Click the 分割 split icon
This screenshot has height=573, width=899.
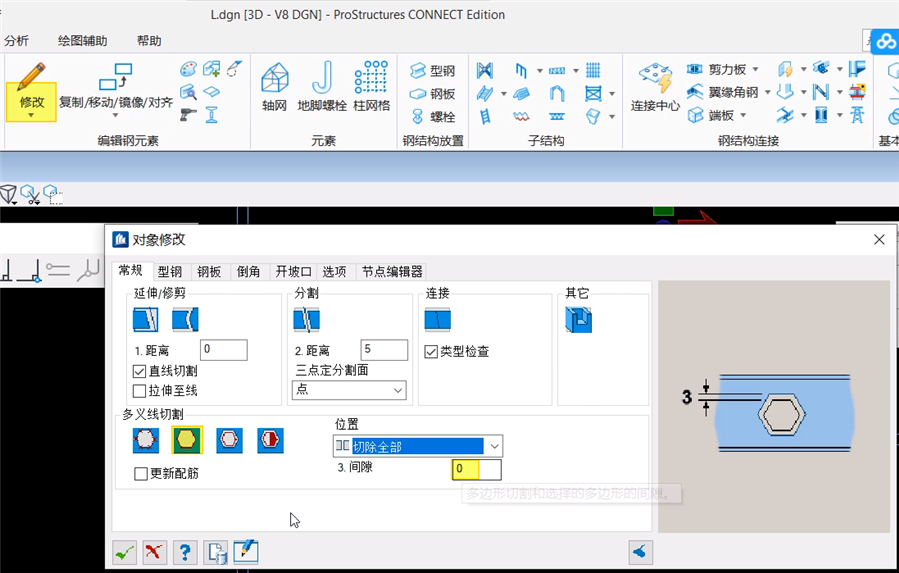(x=307, y=319)
